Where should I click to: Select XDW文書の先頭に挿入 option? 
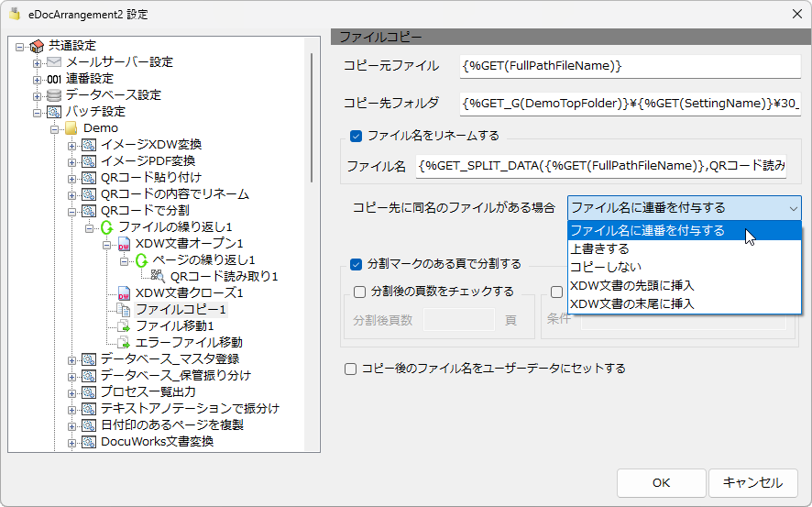click(x=684, y=285)
